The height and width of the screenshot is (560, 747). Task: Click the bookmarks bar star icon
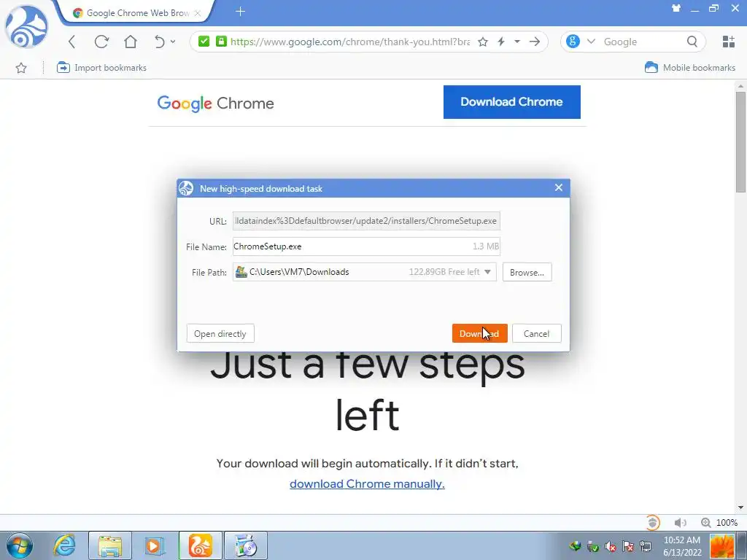(21, 68)
